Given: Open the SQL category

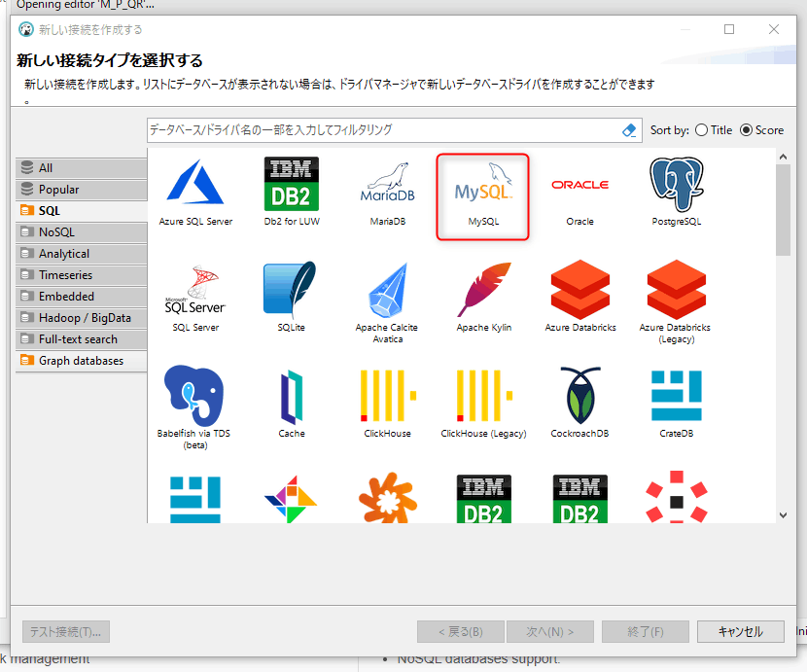Looking at the screenshot, I should click(82, 211).
